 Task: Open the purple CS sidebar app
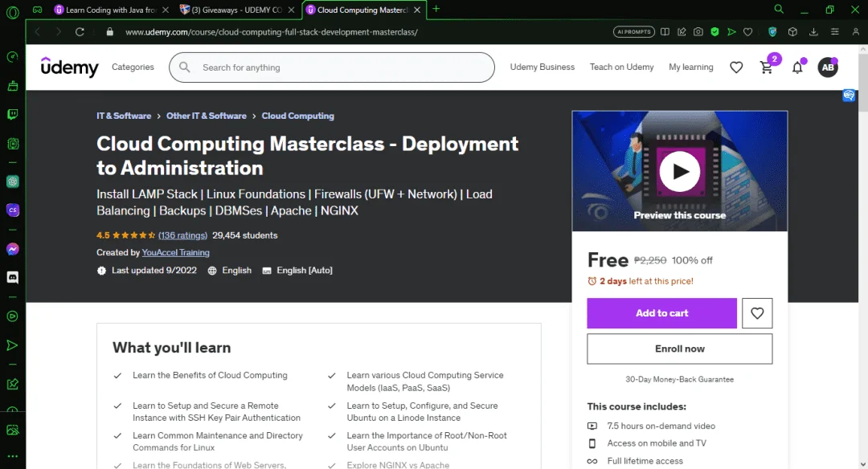[x=12, y=210]
